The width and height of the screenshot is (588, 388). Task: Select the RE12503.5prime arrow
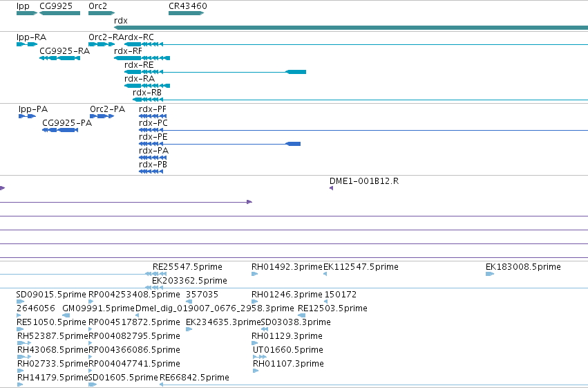(x=301, y=315)
